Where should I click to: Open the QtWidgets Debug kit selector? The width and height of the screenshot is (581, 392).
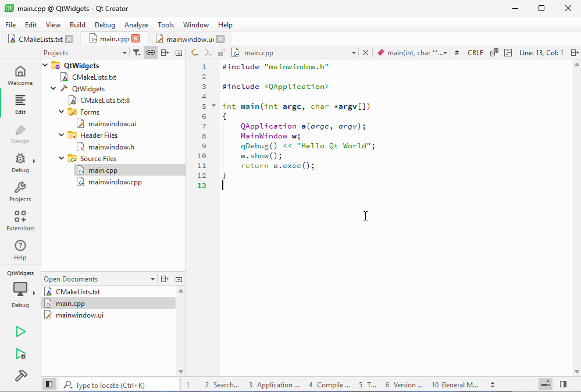[20, 289]
